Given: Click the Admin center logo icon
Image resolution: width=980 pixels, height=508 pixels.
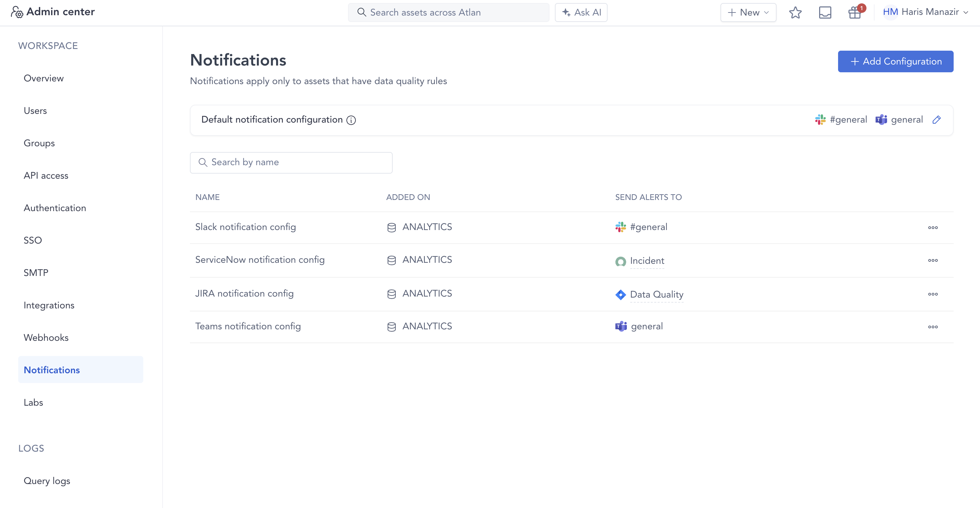Looking at the screenshot, I should tap(17, 12).
